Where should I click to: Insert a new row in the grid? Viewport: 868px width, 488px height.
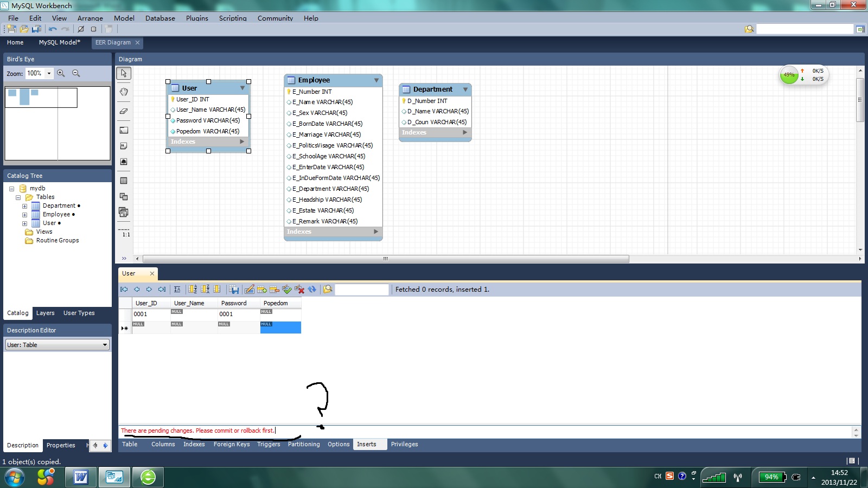coord(262,290)
